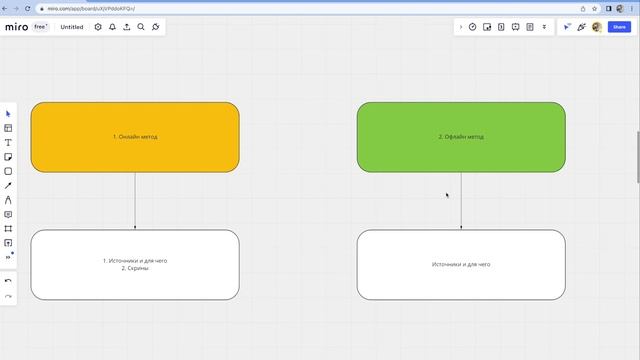Open the apps plug icon
The width and height of the screenshot is (640, 360).
(x=156, y=27)
